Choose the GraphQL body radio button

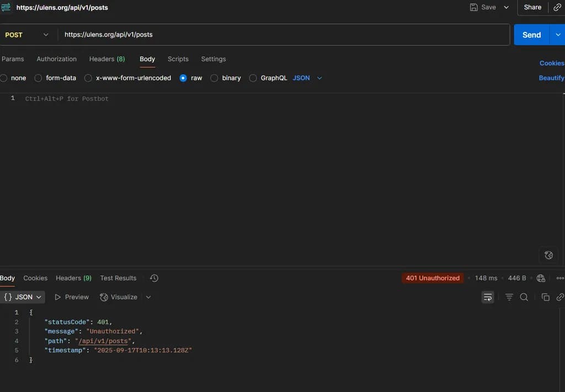pyautogui.click(x=253, y=78)
